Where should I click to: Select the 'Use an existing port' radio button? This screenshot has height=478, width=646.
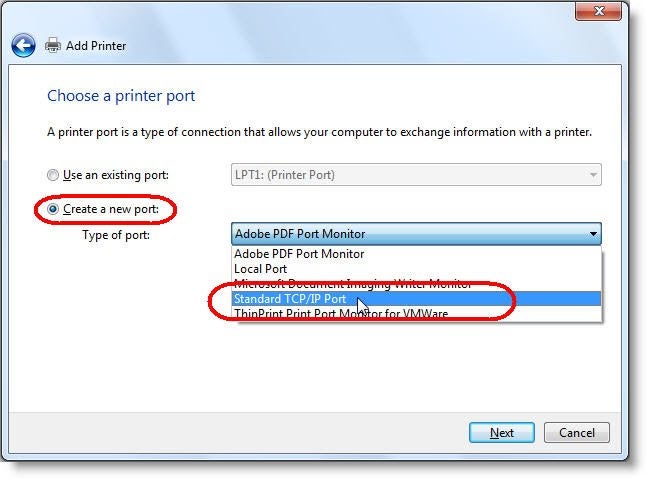coord(54,175)
